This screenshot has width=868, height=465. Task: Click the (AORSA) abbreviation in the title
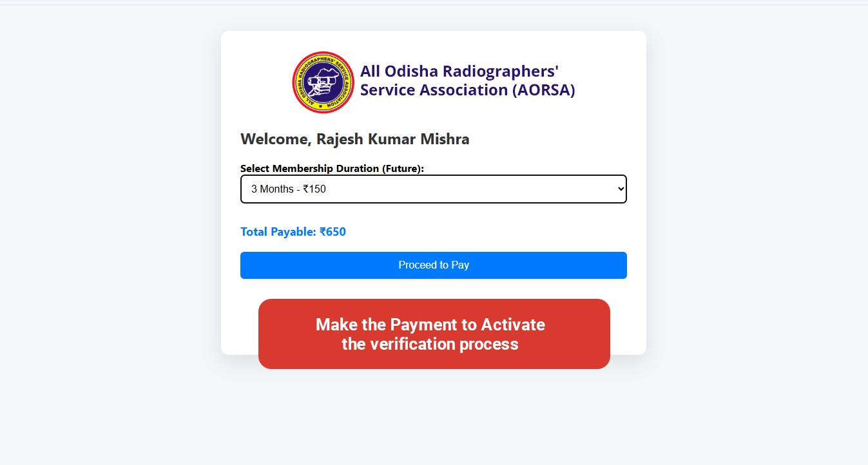pos(543,90)
